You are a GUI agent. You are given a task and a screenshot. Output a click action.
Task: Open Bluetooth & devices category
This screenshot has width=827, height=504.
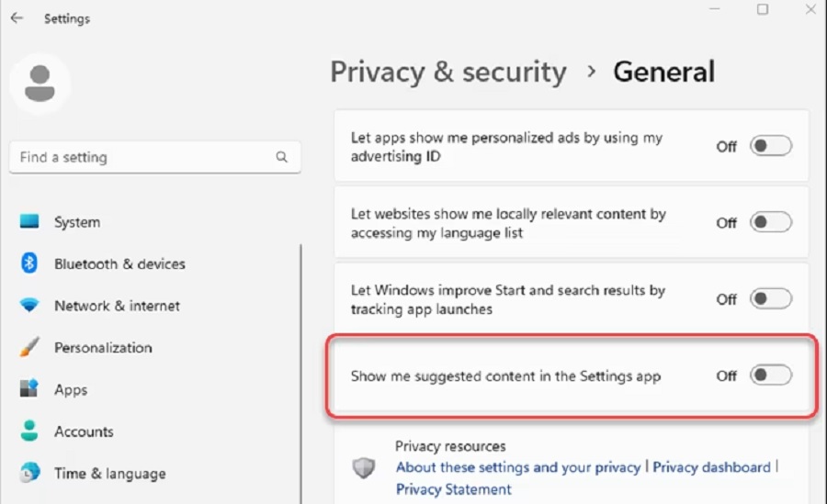click(119, 263)
